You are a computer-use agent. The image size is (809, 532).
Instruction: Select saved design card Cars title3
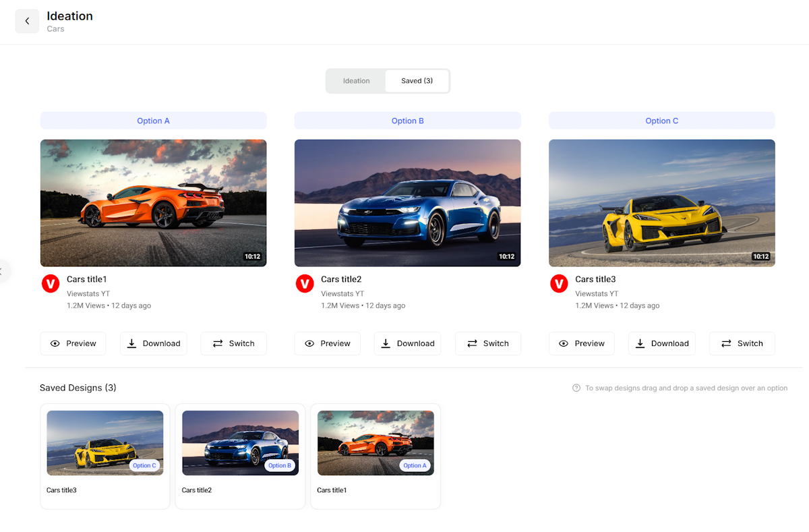pos(105,456)
